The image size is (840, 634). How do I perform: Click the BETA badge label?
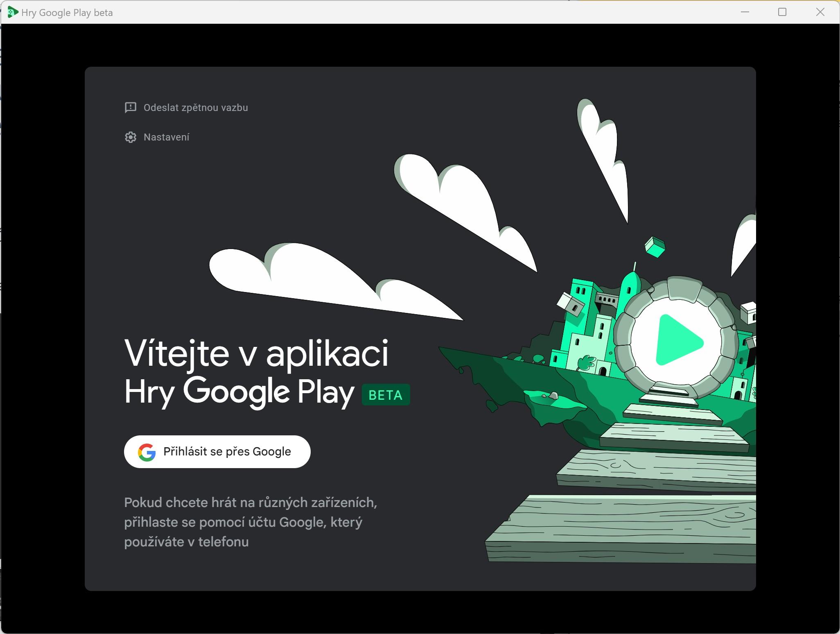386,395
